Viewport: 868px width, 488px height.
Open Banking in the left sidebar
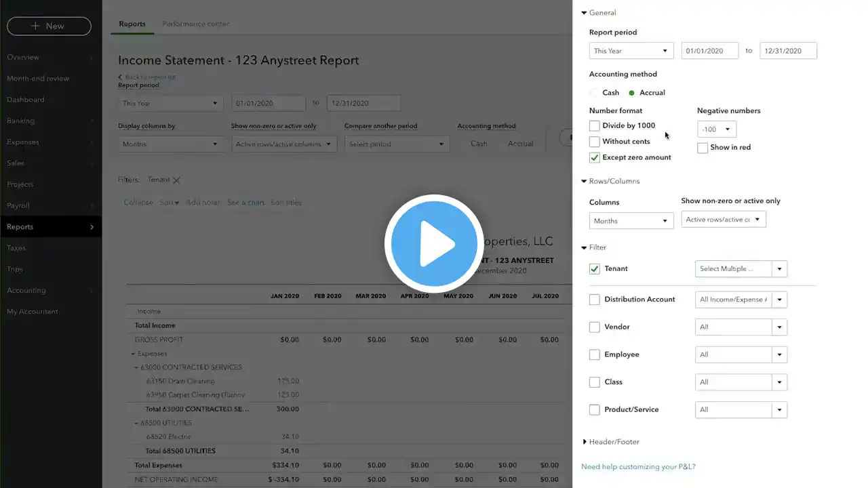pyautogui.click(x=21, y=121)
